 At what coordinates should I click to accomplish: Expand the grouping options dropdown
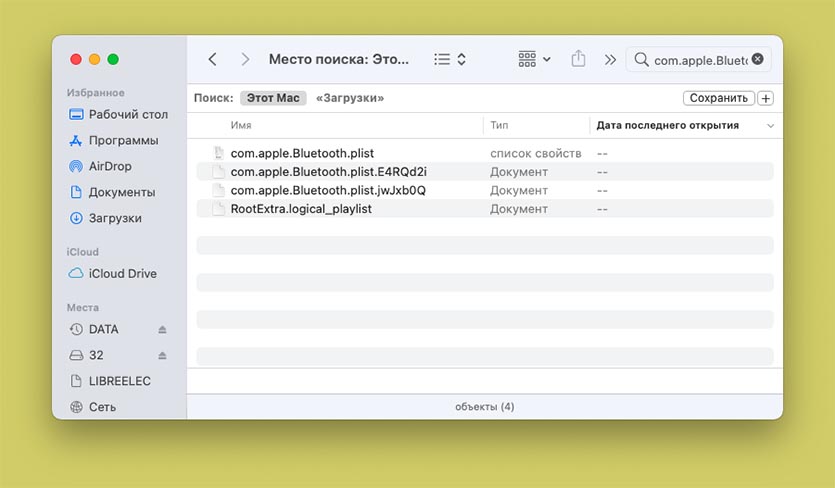534,60
